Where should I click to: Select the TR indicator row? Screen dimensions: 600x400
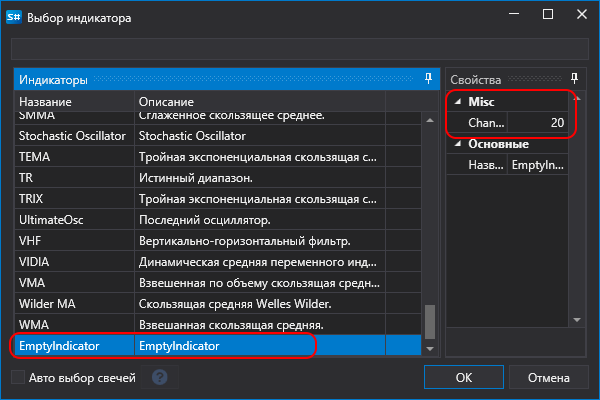pyautogui.click(x=218, y=178)
